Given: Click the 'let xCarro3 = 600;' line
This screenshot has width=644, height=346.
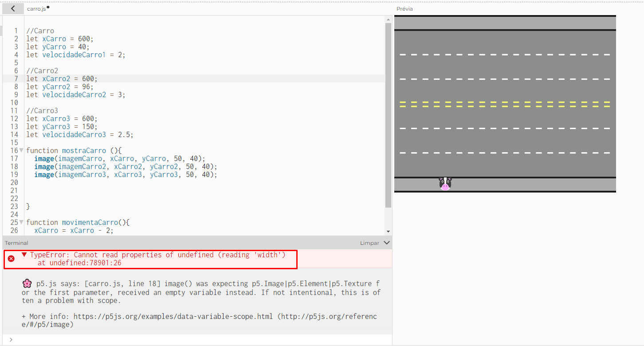Looking at the screenshot, I should [x=62, y=119].
